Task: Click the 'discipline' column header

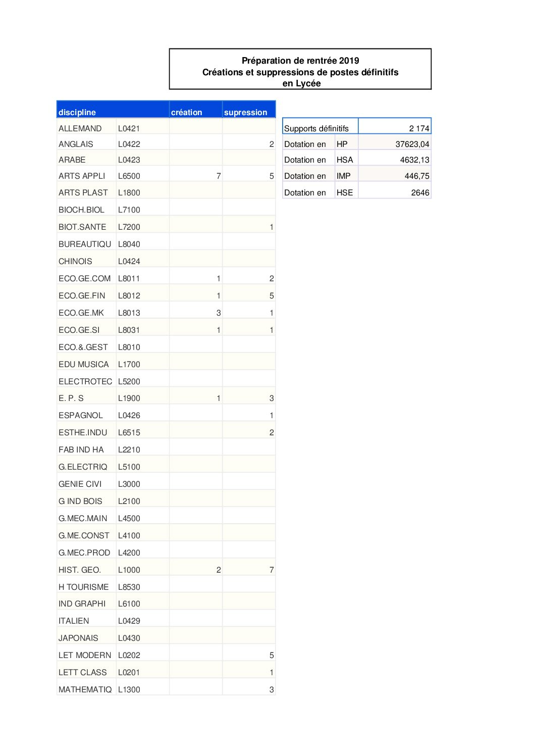Action: click(x=113, y=109)
